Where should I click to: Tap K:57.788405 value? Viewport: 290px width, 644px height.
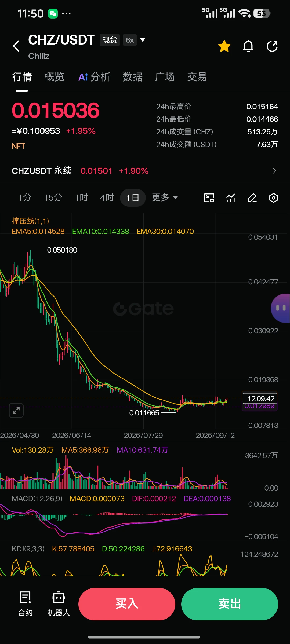(73, 549)
